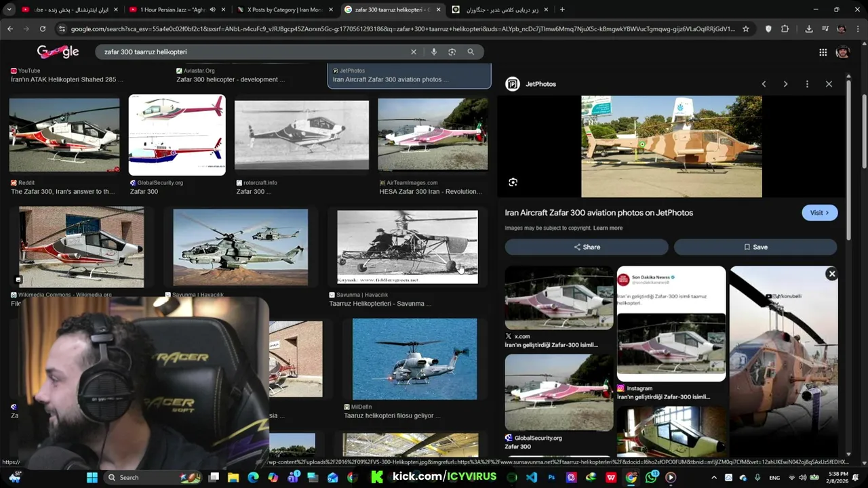The width and height of the screenshot is (868, 488).
Task: Open File Explorer from the taskbar
Action: tap(233, 477)
